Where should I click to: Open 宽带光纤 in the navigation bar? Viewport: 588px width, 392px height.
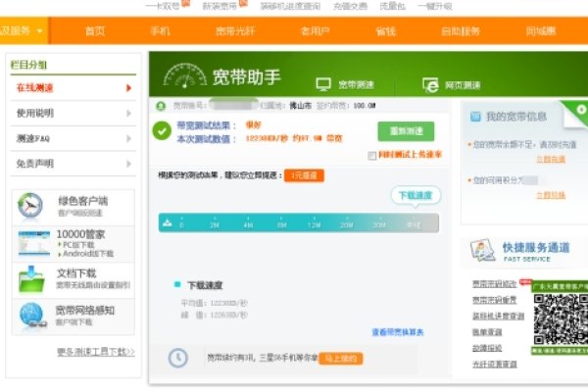tap(235, 31)
